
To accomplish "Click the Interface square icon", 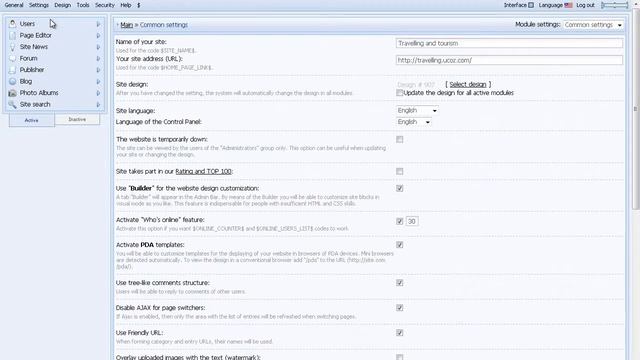I will [x=531, y=5].
